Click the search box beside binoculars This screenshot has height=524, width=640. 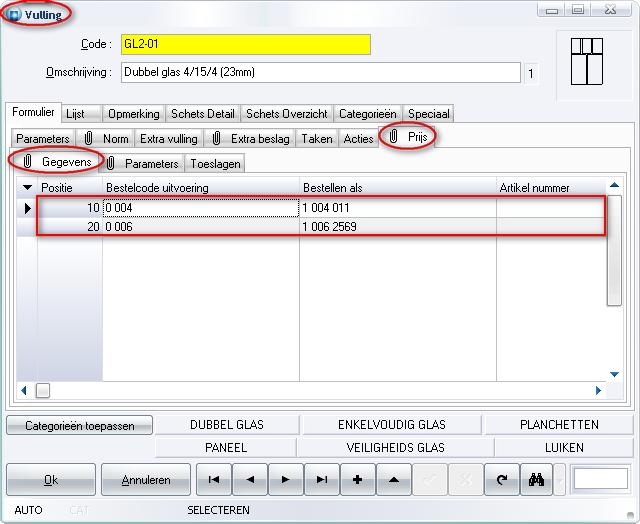pos(600,479)
